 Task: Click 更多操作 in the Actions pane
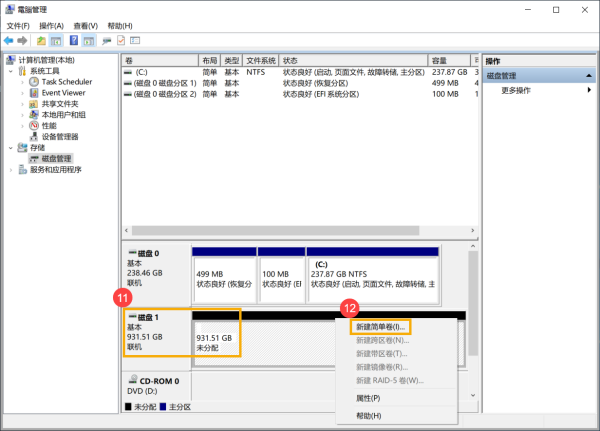pos(517,90)
